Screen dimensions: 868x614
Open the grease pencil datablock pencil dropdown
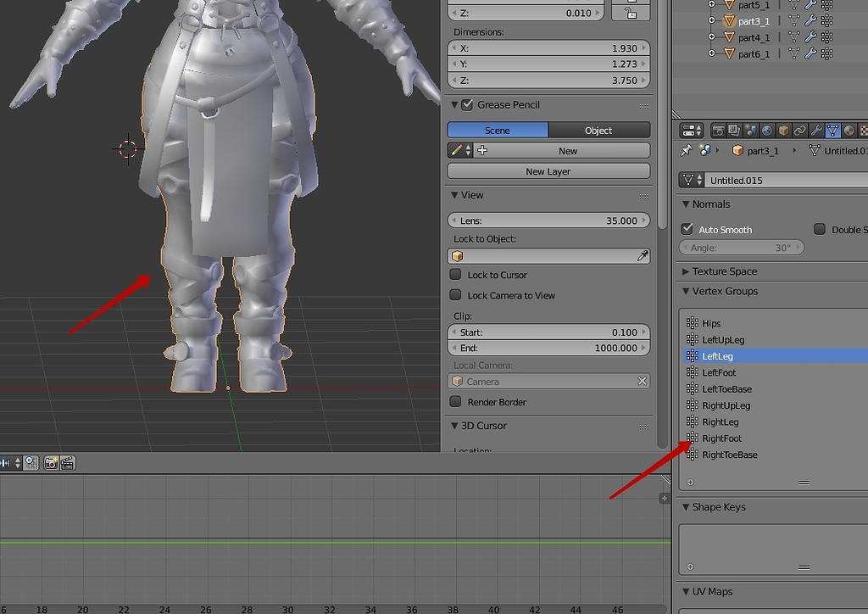pyautogui.click(x=460, y=151)
